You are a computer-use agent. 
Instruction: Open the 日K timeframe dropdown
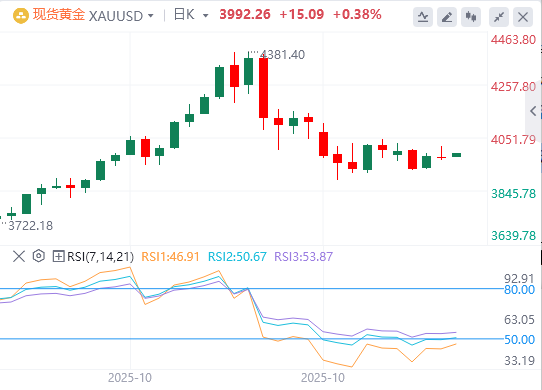pyautogui.click(x=191, y=15)
